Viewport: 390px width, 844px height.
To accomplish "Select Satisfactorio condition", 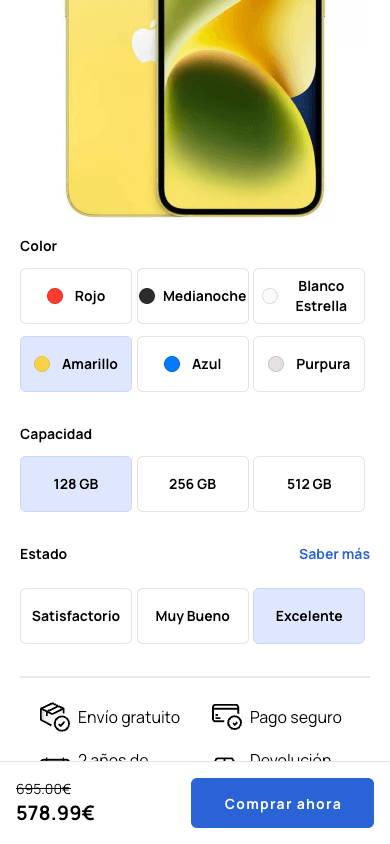I will tap(76, 616).
